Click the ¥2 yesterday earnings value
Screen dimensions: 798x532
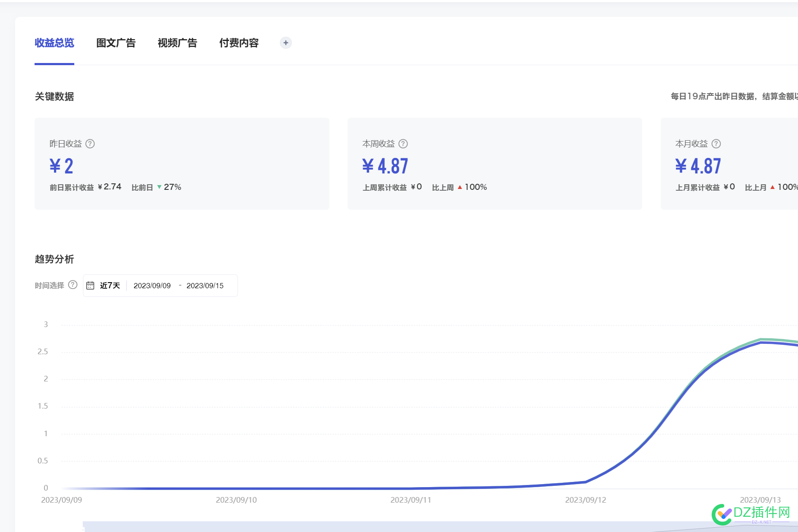[x=61, y=166]
